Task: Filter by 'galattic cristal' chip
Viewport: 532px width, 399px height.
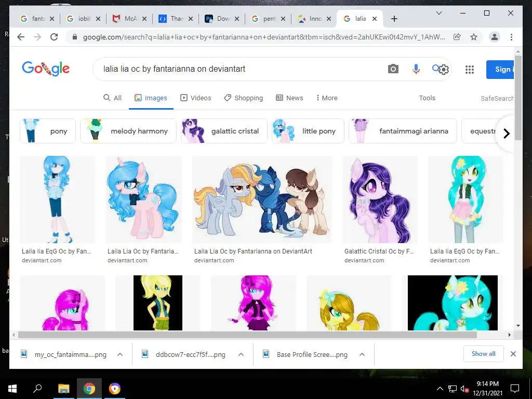Action: click(224, 131)
